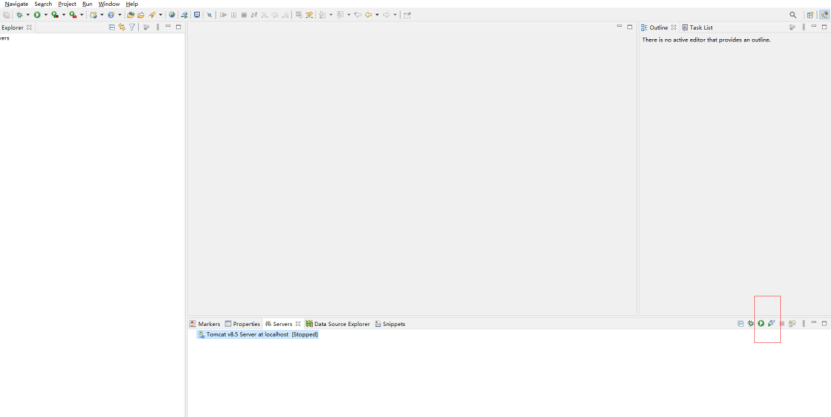831x417 pixels.
Task: Open the Web Browser globe icon
Action: (172, 15)
